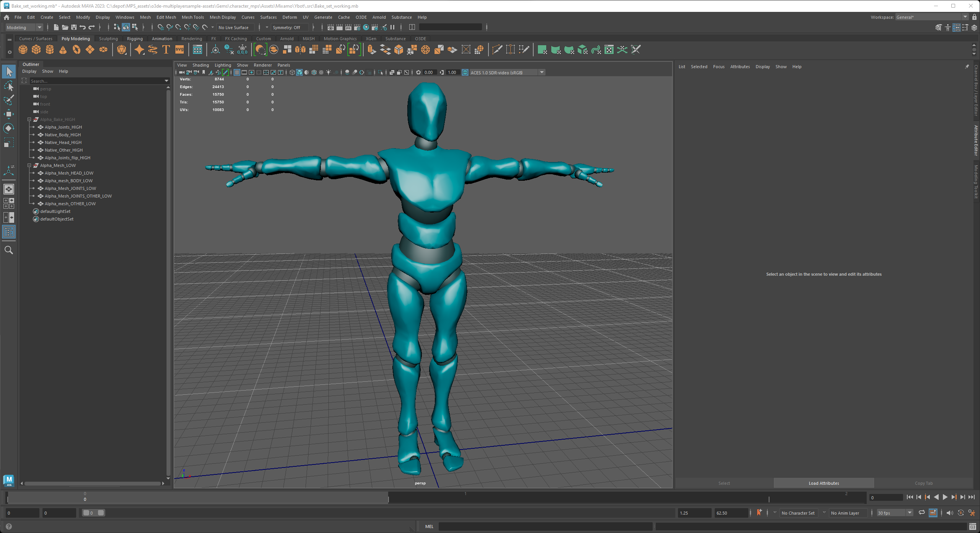Create a polygon cylinder from the shelf
Viewport: 980px width, 533px height.
point(50,50)
